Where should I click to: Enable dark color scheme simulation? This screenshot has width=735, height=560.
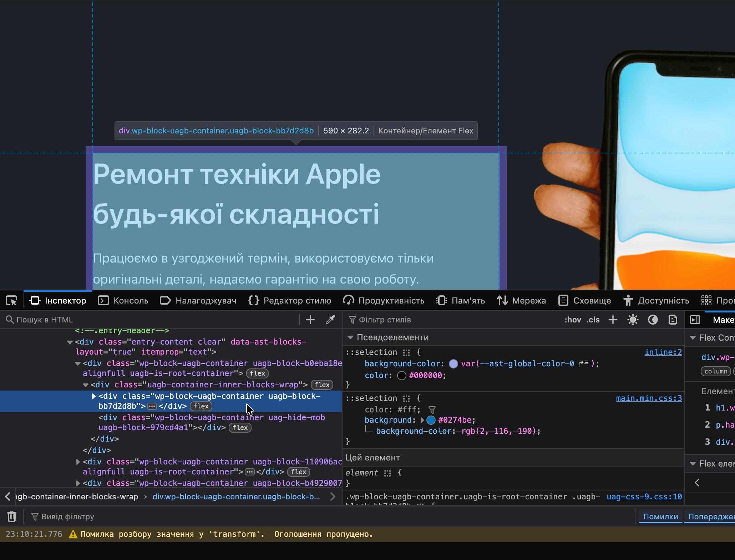(653, 320)
